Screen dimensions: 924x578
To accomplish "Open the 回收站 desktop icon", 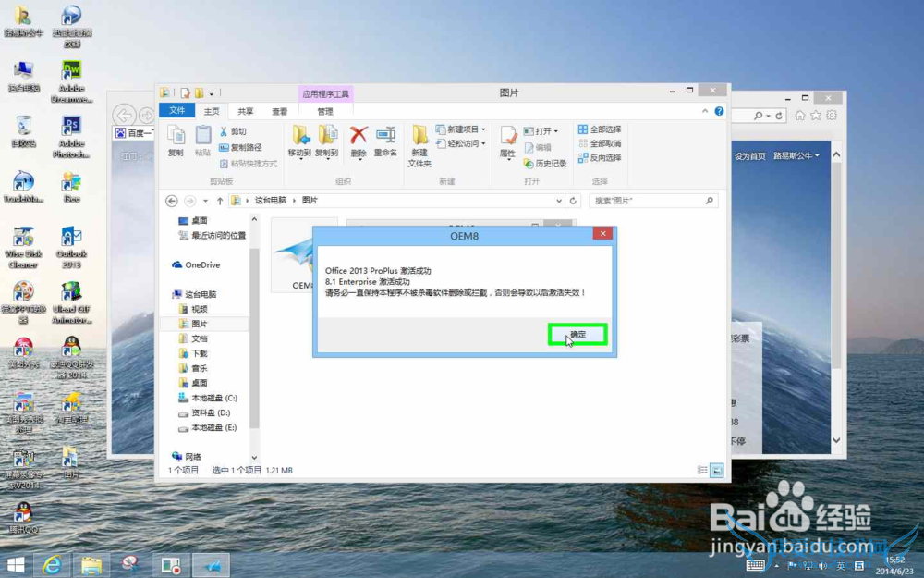I will point(24,131).
